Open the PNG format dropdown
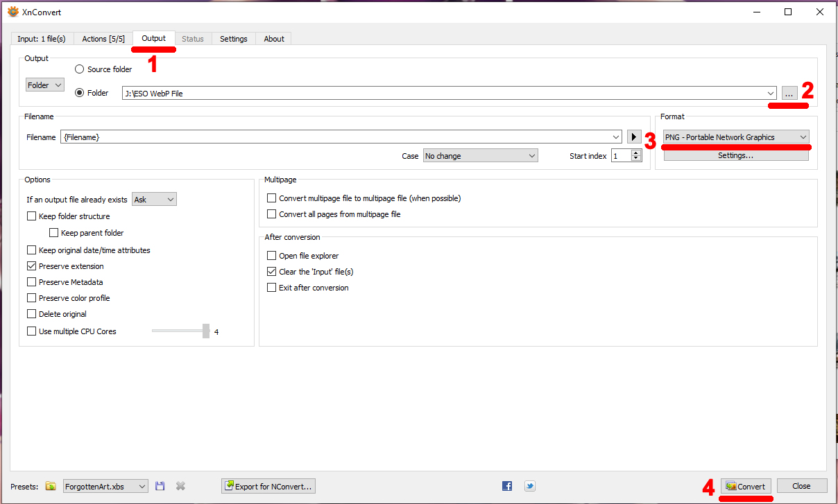This screenshot has width=838, height=504. 736,137
